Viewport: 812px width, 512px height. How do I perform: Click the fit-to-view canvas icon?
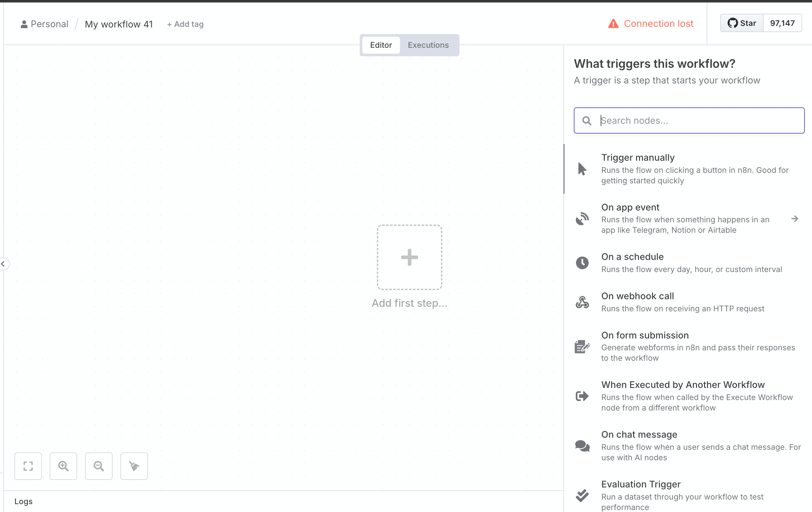(x=28, y=466)
